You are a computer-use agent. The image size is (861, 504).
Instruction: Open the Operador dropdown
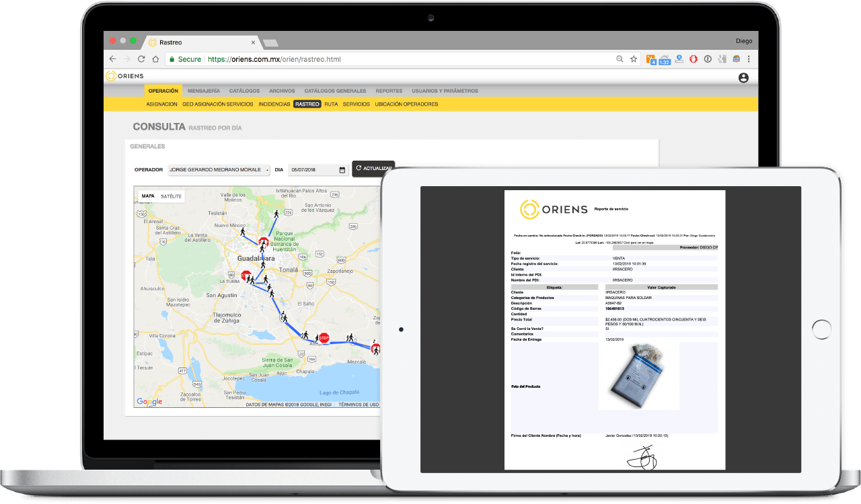point(219,170)
